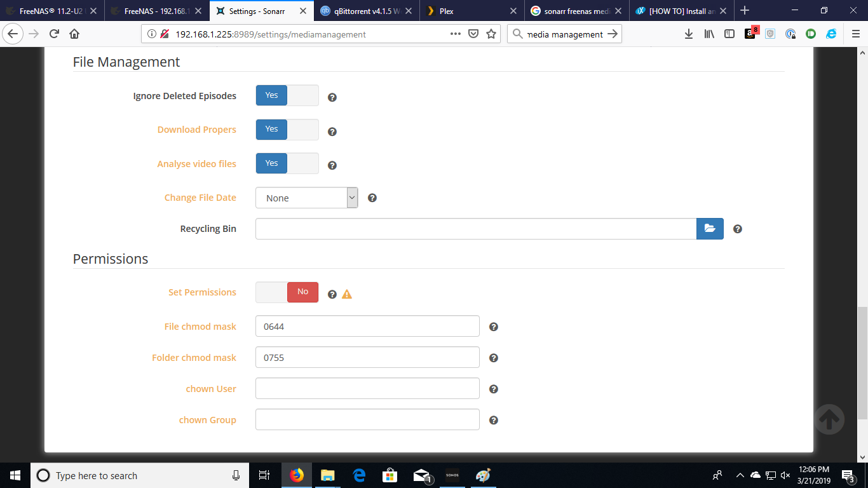Launch Sonos from the taskbar
Image resolution: width=868 pixels, height=488 pixels.
[x=452, y=475]
